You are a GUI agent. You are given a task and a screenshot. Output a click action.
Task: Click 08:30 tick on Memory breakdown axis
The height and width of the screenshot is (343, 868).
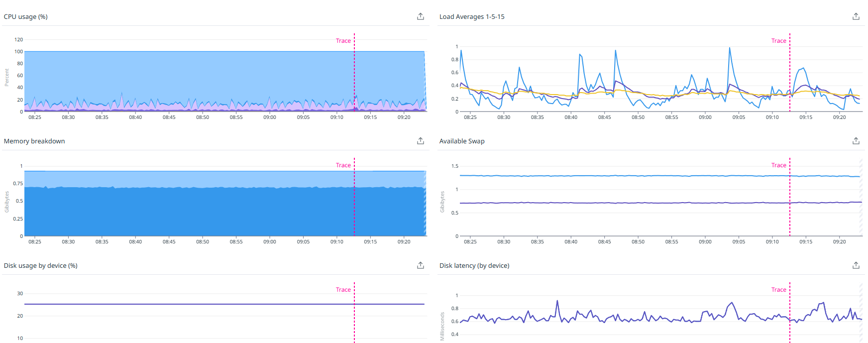click(x=68, y=242)
